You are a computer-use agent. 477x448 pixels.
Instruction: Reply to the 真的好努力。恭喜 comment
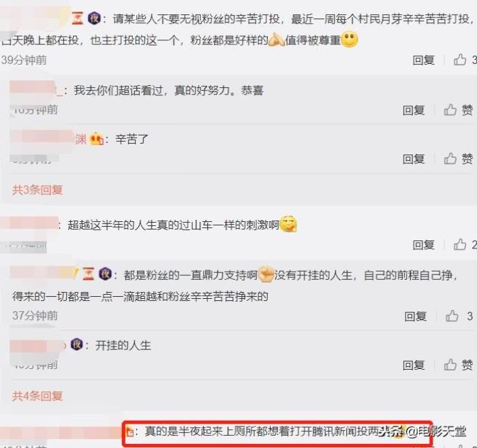pyautogui.click(x=414, y=110)
